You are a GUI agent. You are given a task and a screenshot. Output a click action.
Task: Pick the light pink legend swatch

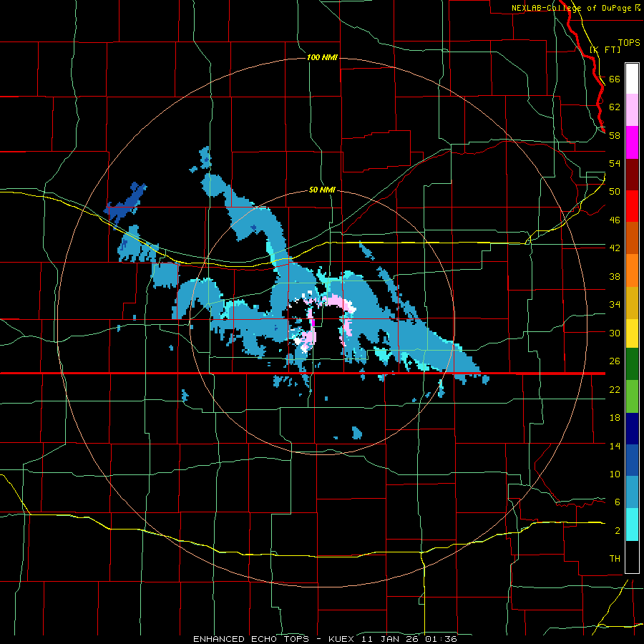tap(632, 109)
